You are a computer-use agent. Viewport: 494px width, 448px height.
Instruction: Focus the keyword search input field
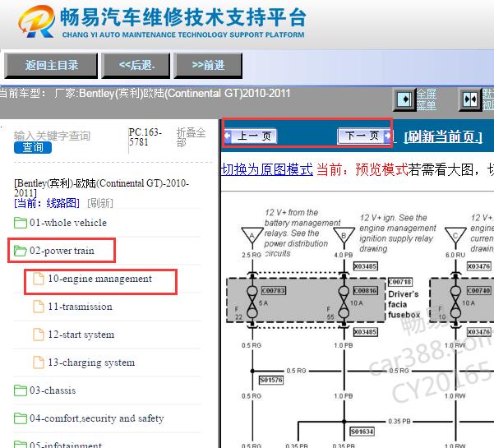pos(53,136)
